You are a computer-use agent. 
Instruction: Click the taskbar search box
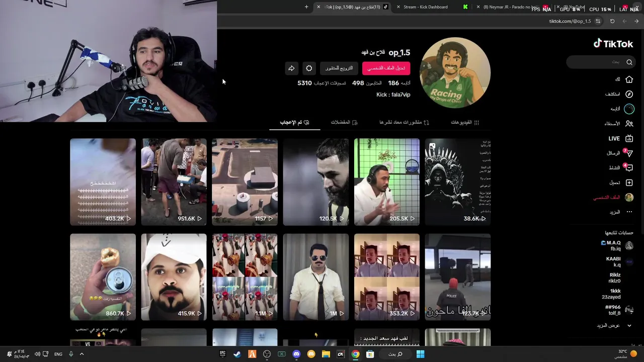pos(395,354)
